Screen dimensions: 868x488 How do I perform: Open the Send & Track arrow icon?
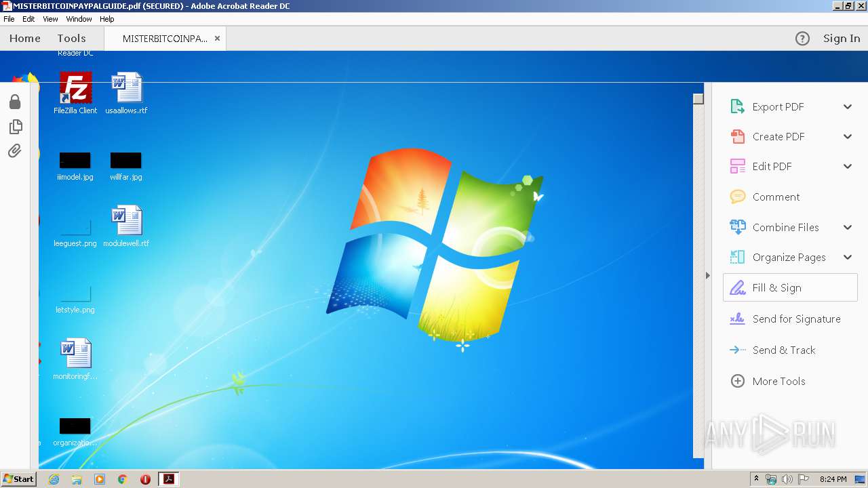[737, 350]
